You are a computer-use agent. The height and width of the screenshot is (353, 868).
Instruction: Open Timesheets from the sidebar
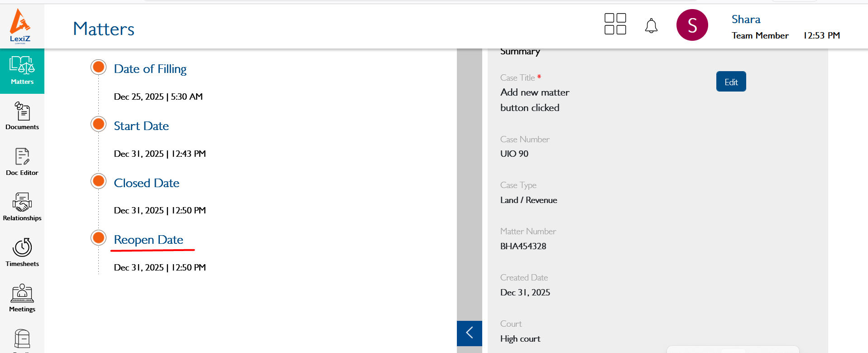tap(22, 252)
